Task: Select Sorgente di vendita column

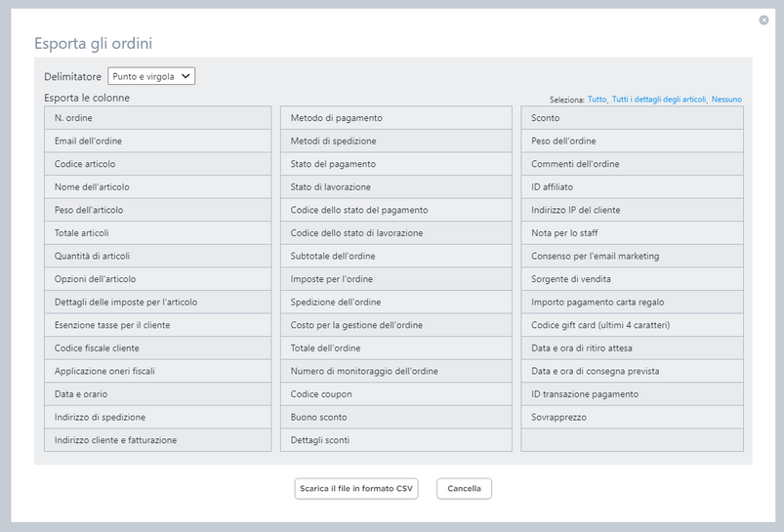Action: (x=632, y=279)
